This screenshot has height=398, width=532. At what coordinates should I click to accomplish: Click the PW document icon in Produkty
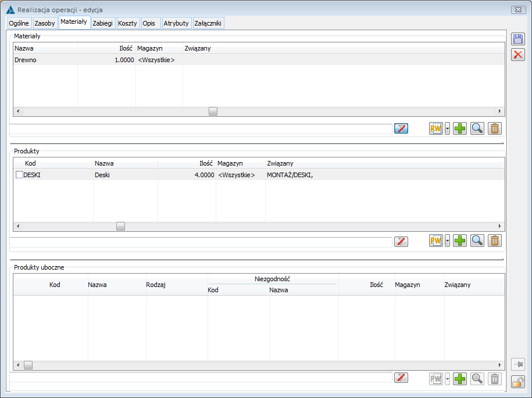[436, 241]
